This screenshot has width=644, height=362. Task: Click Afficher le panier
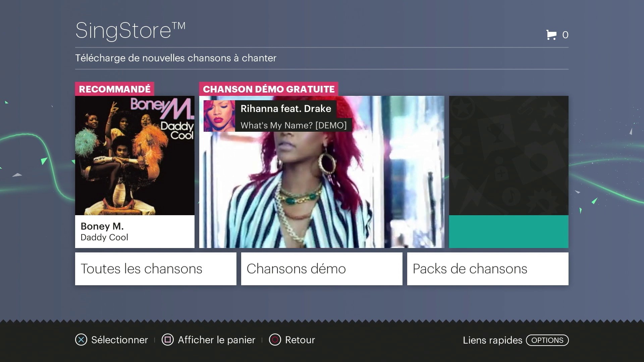[x=216, y=340]
